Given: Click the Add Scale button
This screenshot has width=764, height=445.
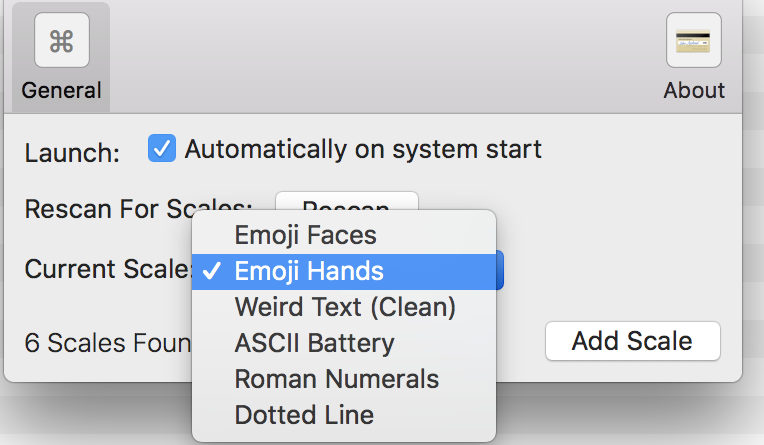Looking at the screenshot, I should 632,341.
